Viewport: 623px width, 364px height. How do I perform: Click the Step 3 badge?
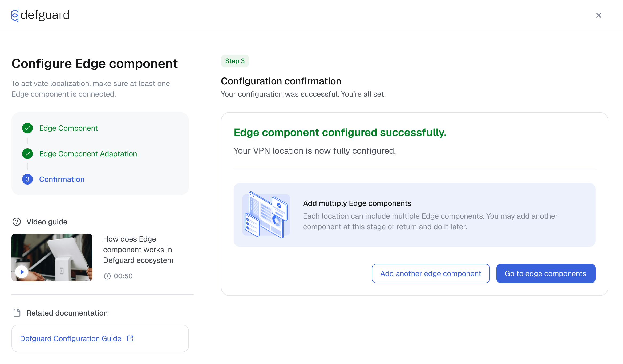point(235,61)
